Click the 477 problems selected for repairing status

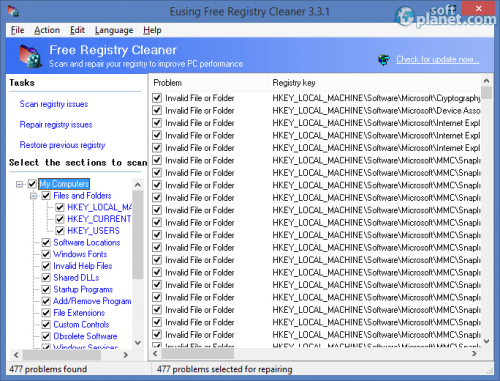pos(225,369)
